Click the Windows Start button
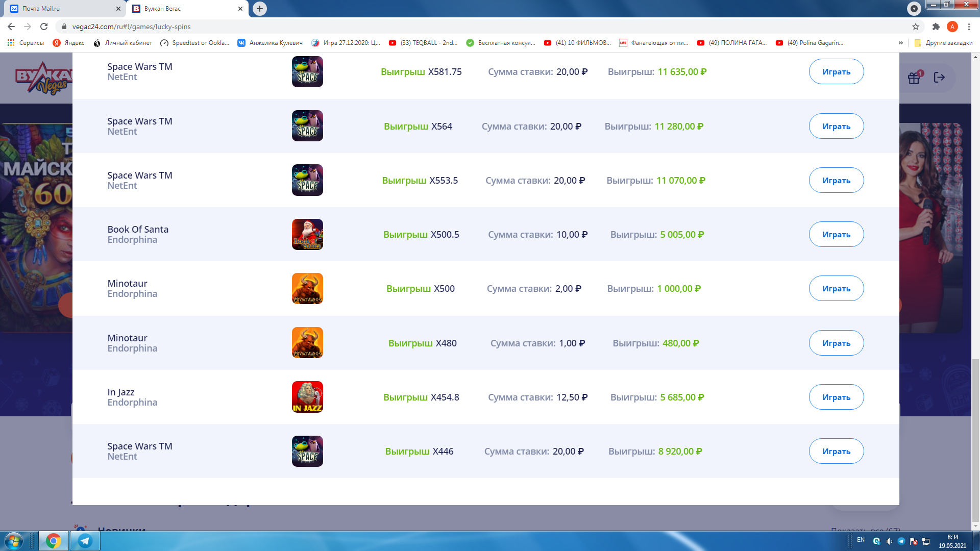The width and height of the screenshot is (980, 551). [x=13, y=541]
